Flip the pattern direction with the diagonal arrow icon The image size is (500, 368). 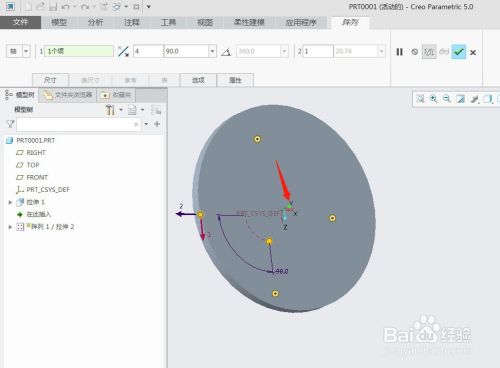coord(123,51)
